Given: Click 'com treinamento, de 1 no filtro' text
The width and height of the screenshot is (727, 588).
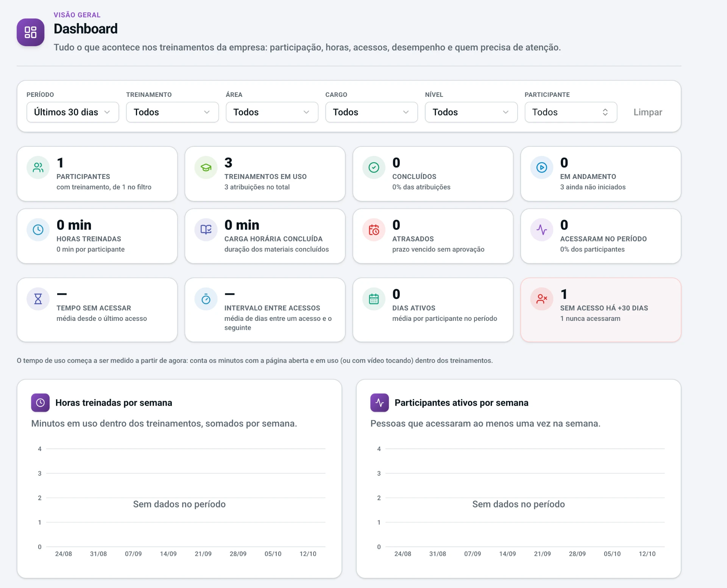Looking at the screenshot, I should pos(104,187).
